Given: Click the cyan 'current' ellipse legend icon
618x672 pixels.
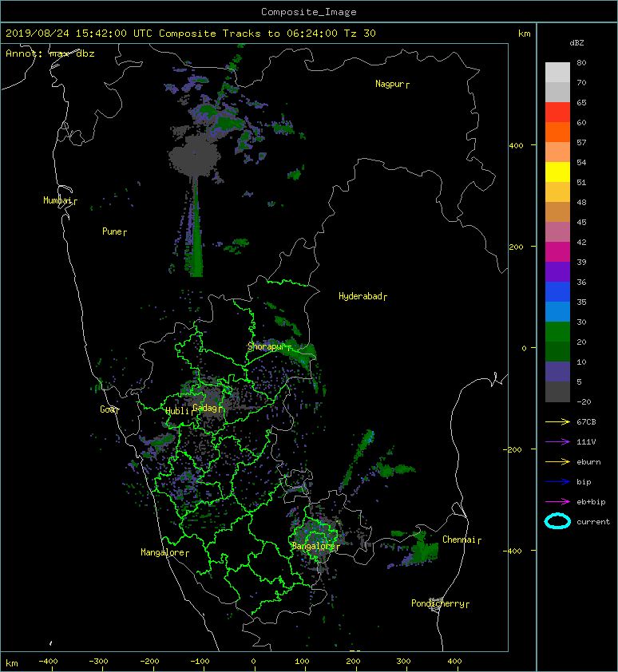Looking at the screenshot, I should (x=557, y=521).
